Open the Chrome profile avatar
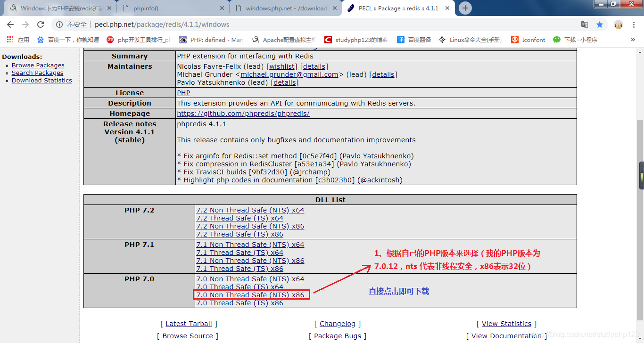This screenshot has width=644, height=343. click(x=619, y=24)
